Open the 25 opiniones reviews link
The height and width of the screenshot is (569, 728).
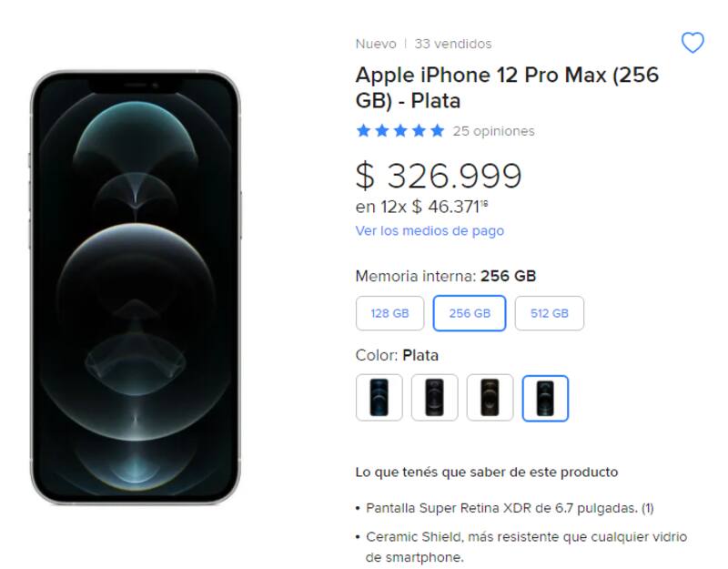pos(493,131)
